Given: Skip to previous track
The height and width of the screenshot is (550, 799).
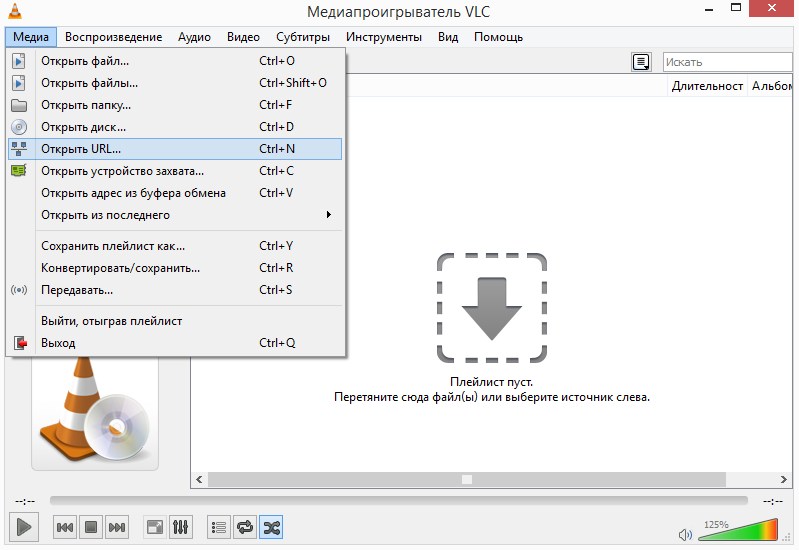Looking at the screenshot, I should pos(65,527).
